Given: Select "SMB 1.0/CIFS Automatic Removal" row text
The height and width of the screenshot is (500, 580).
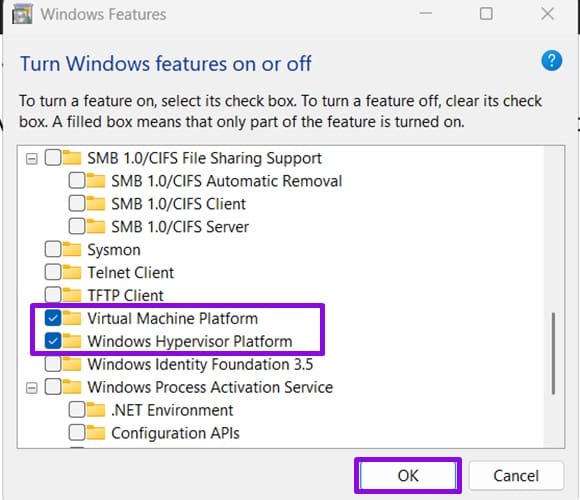Looking at the screenshot, I should (x=227, y=181).
